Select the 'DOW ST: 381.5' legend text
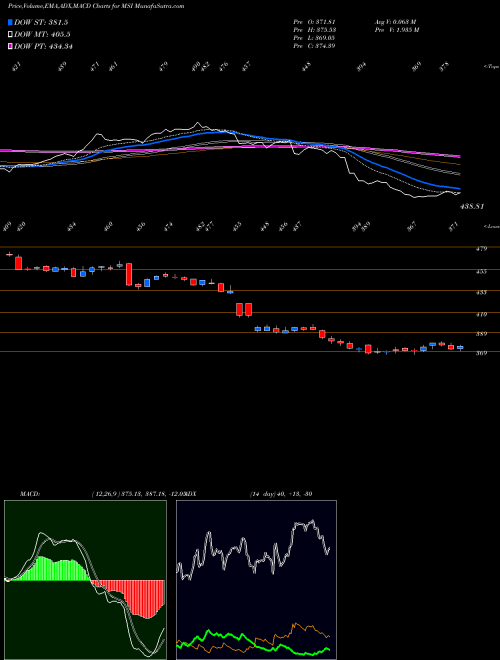This screenshot has width=500, height=660. point(41,23)
